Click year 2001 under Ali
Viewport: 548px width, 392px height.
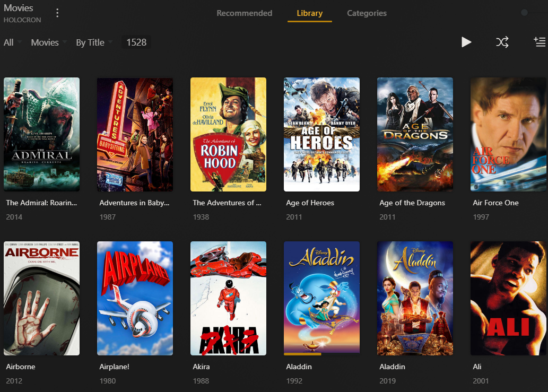(481, 381)
